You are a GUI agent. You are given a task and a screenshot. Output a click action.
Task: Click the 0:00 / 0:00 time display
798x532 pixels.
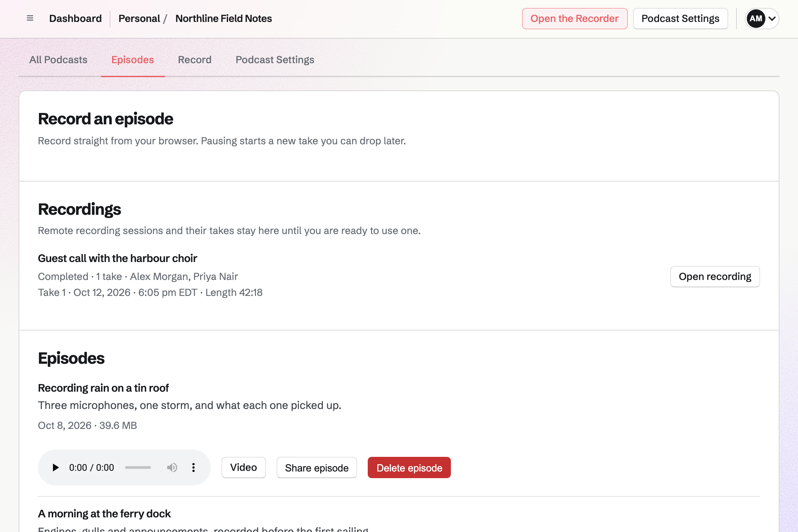(x=92, y=467)
